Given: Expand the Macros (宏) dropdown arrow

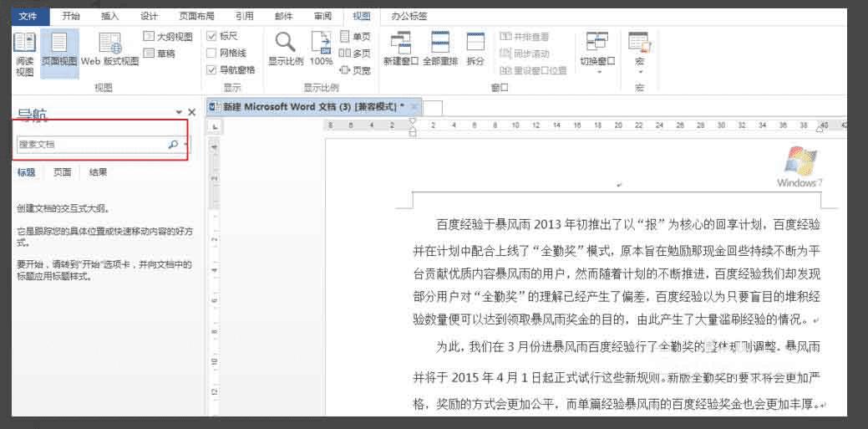Looking at the screenshot, I should coord(640,72).
